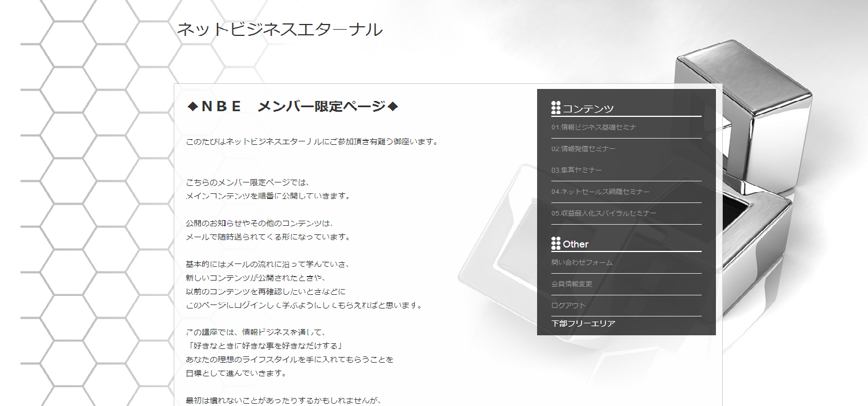
Task: Open the 問い合わせフォーム contact form link
Action: 582,263
